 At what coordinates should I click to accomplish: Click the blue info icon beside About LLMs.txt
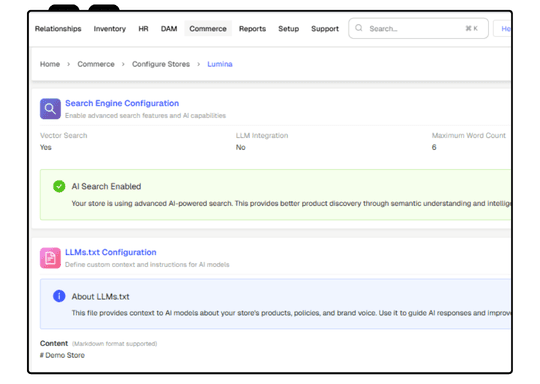point(59,296)
